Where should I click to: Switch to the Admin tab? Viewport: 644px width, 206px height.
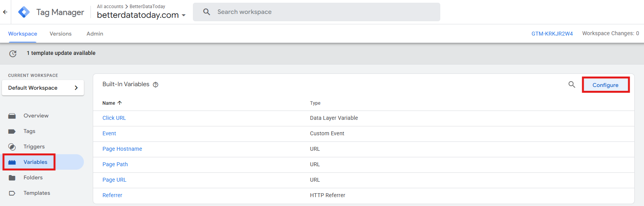[x=95, y=34]
